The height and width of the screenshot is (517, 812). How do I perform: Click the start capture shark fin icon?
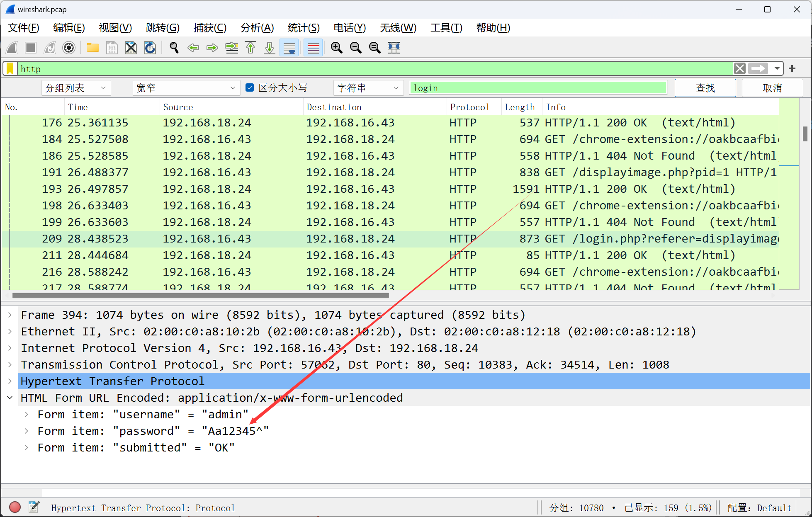(x=12, y=48)
